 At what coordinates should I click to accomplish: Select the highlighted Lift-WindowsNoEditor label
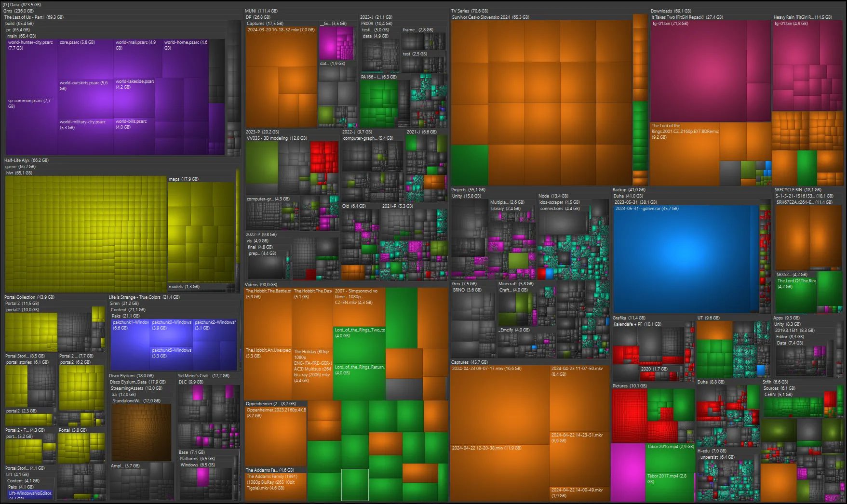pos(30,493)
